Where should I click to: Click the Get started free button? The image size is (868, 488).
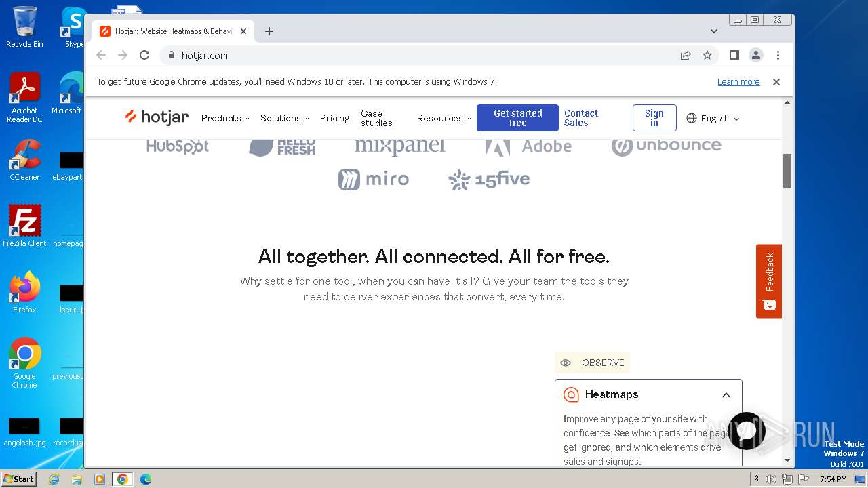coord(517,118)
